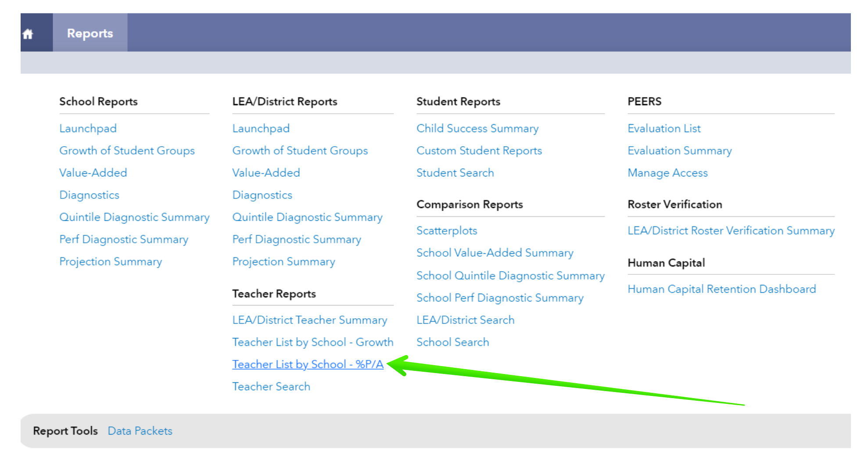Open Evaluation Summary under PEERS
868x460 pixels.
(679, 151)
